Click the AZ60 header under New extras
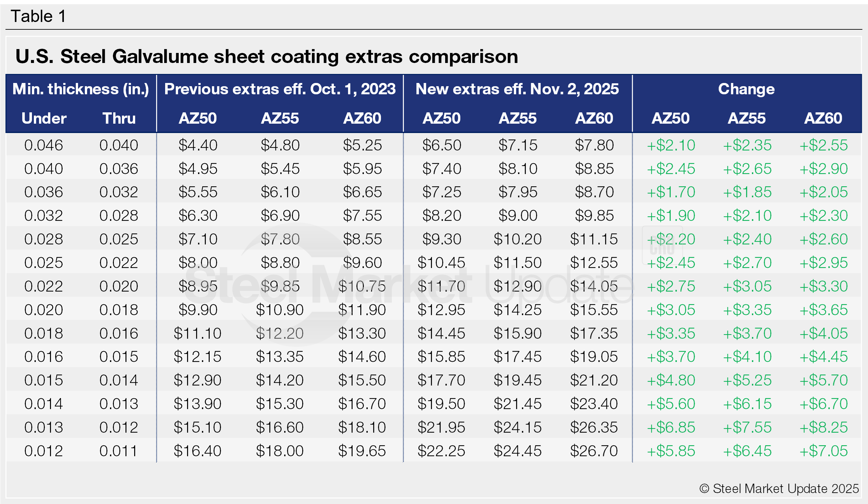868x504 pixels. click(594, 118)
